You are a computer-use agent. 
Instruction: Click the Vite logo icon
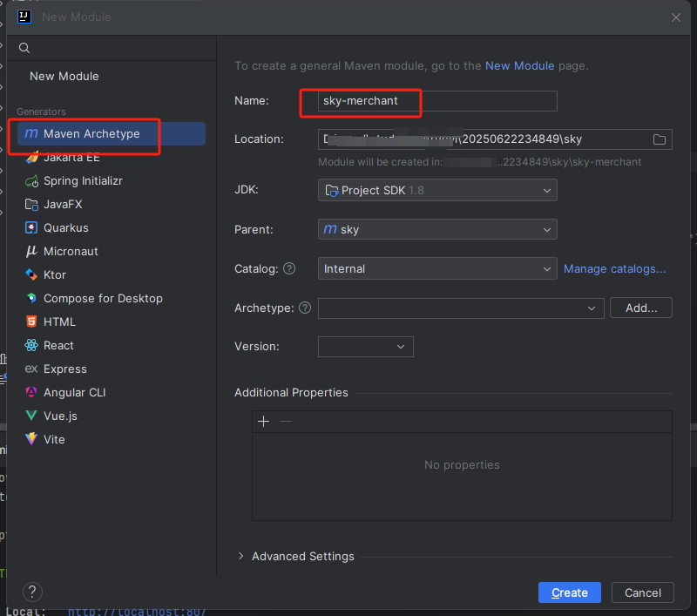pyautogui.click(x=31, y=439)
